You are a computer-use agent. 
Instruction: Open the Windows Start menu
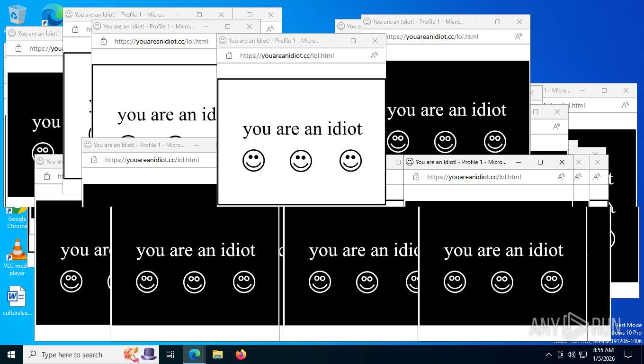[x=11, y=354]
